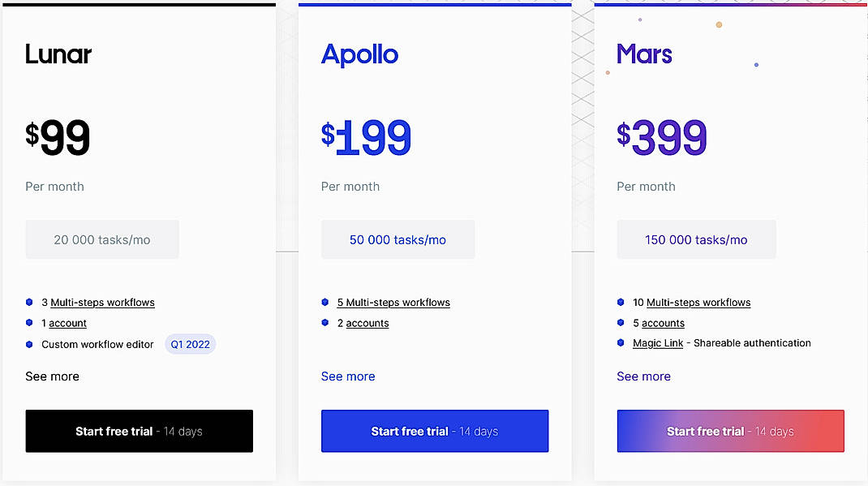The width and height of the screenshot is (868, 486).
Task: Open the Magic Link details link
Action: (657, 342)
